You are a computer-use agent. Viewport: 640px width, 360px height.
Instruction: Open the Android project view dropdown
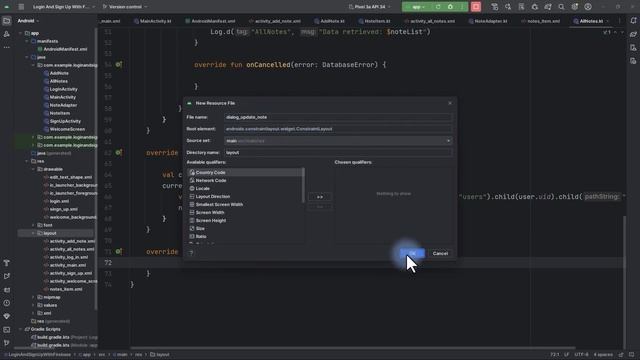click(28, 21)
